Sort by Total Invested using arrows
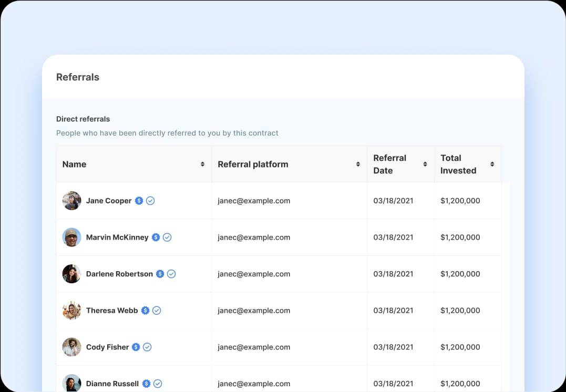This screenshot has width=566, height=392. tap(492, 164)
